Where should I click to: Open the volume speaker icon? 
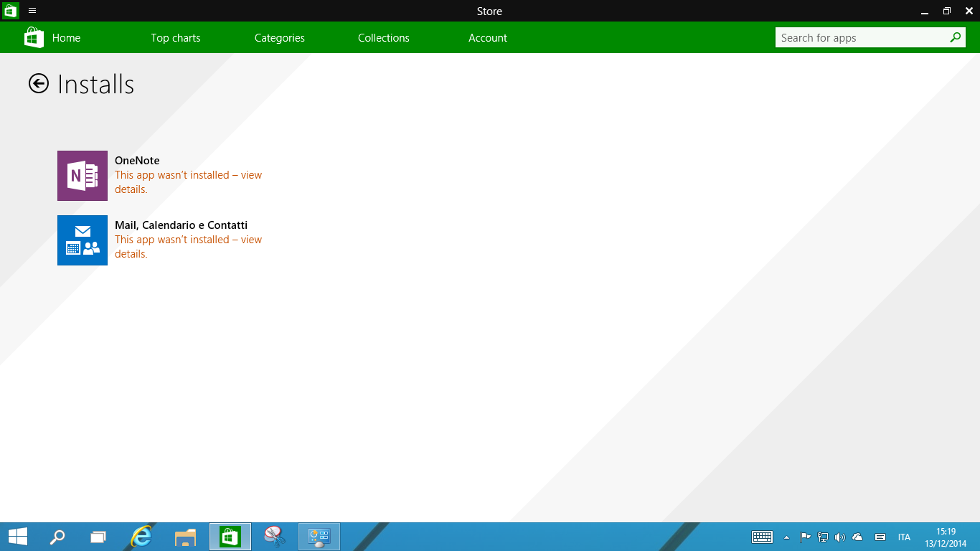(840, 537)
